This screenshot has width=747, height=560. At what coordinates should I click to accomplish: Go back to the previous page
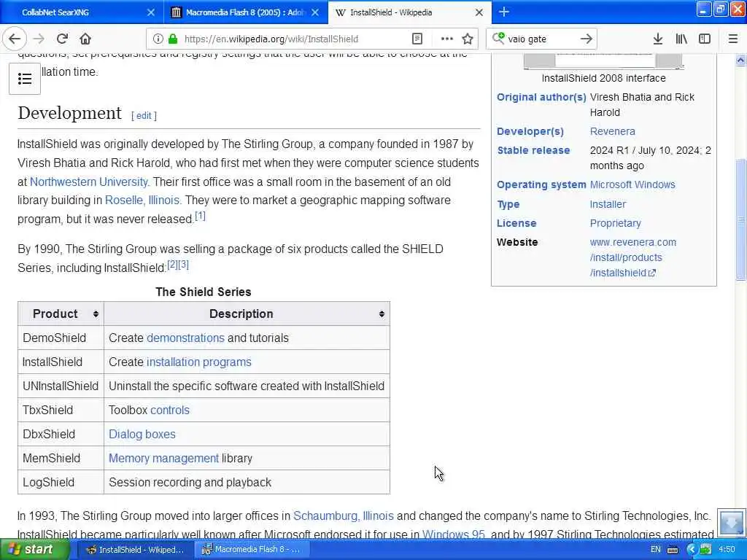(15, 39)
